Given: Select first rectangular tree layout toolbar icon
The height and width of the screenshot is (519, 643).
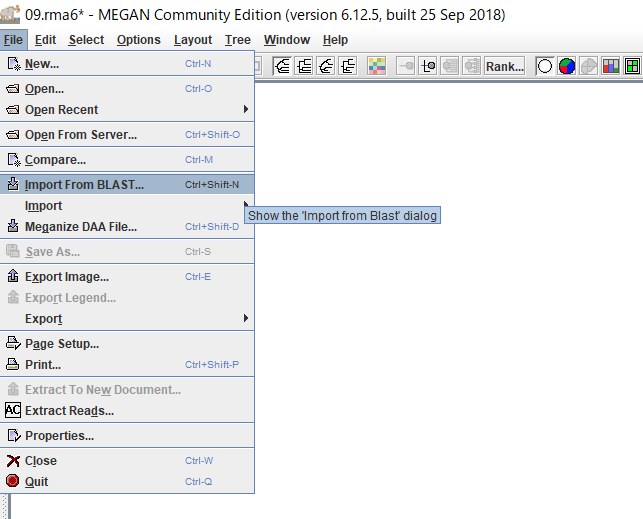Looking at the screenshot, I should [x=304, y=66].
